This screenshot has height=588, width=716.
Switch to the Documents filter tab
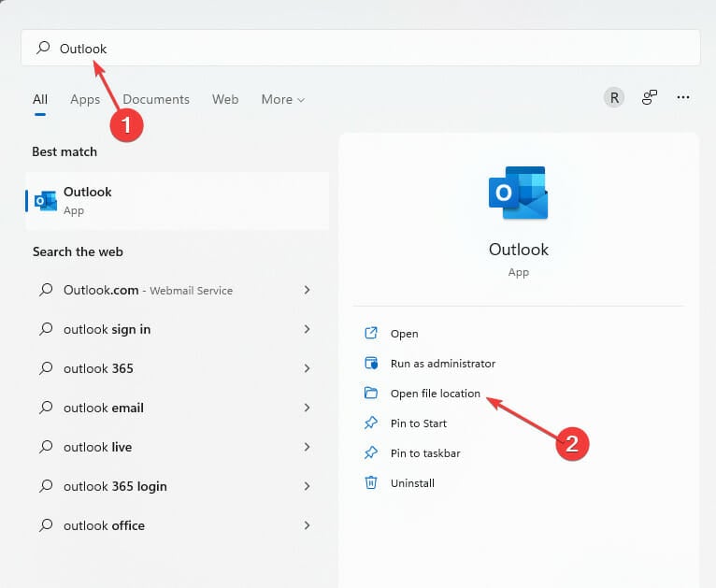[x=156, y=99]
